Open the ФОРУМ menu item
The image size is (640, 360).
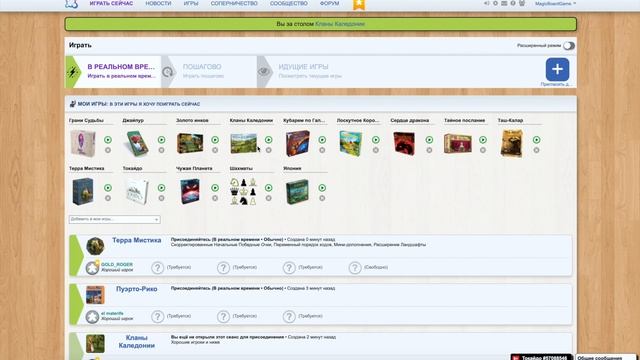click(x=329, y=3)
